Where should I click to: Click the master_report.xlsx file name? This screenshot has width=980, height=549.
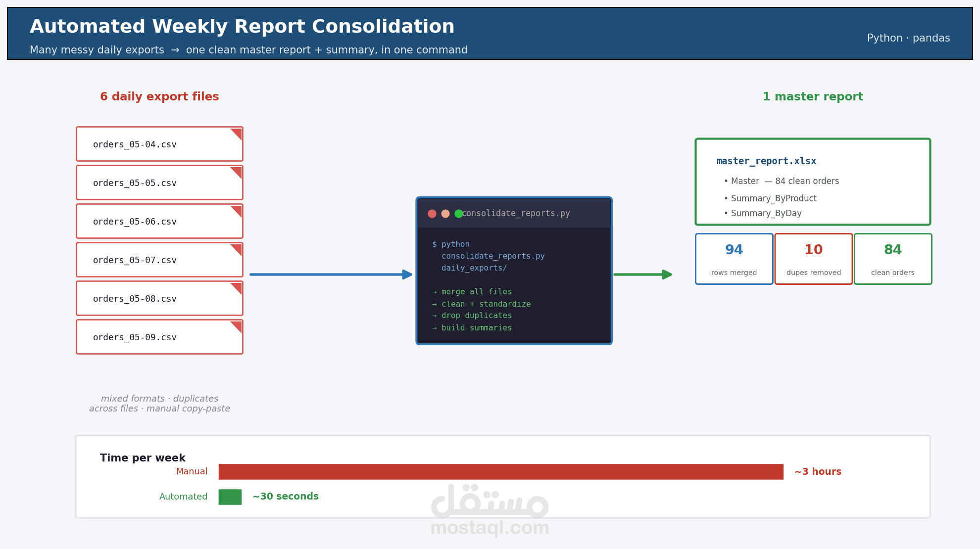(766, 161)
